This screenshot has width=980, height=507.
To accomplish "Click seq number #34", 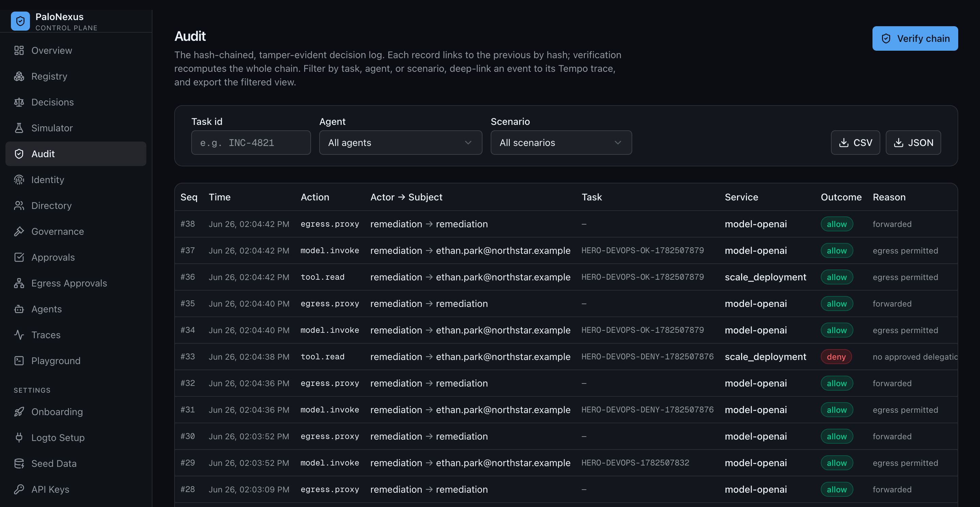I will click(x=187, y=330).
